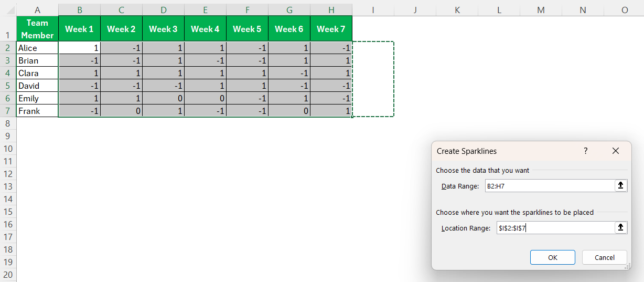Screen dimensions: 644x282
Task: Select the Week 7 header cell
Action: pyautogui.click(x=331, y=29)
